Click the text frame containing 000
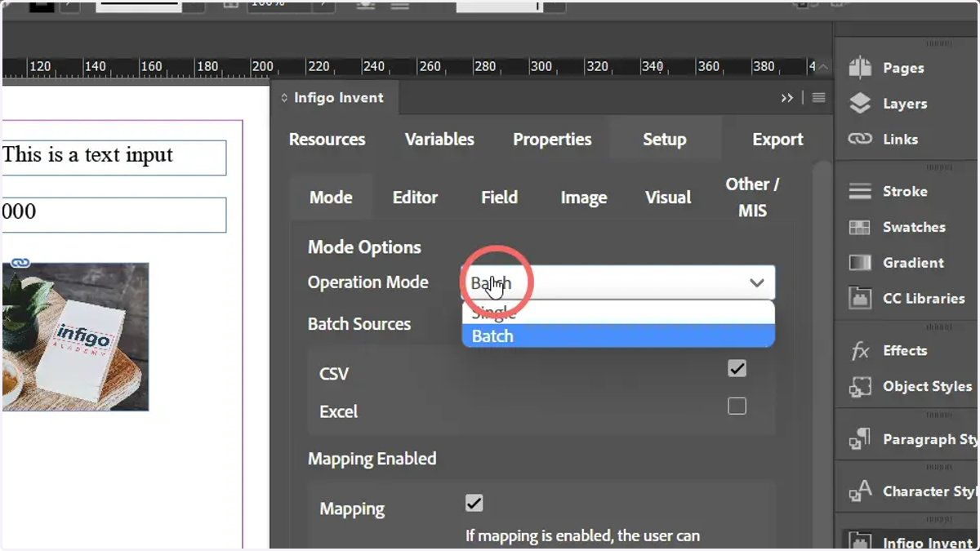Screen dimensions: 980x551 coord(114,215)
